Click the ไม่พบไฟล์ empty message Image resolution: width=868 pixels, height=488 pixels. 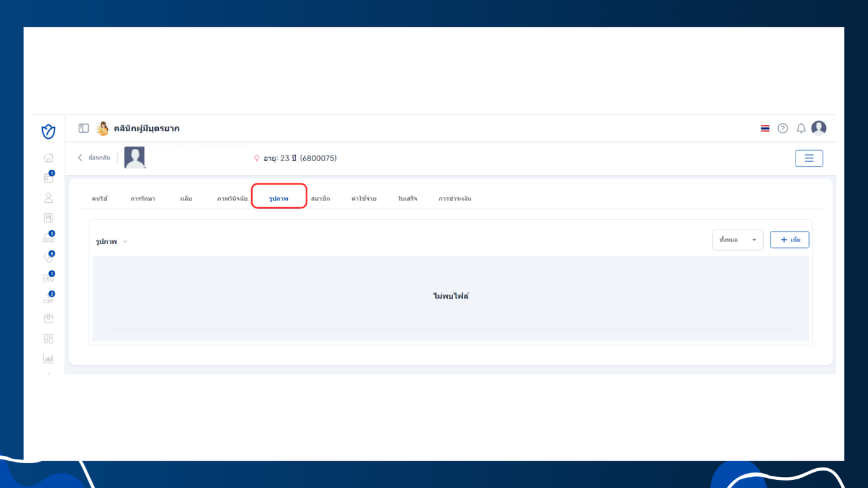point(451,296)
